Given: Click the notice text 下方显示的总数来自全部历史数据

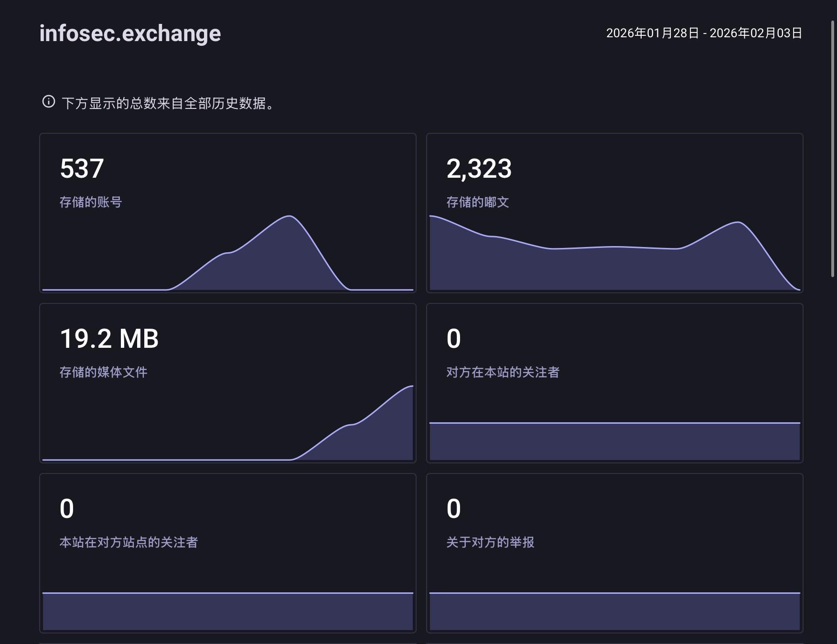Looking at the screenshot, I should [x=167, y=103].
